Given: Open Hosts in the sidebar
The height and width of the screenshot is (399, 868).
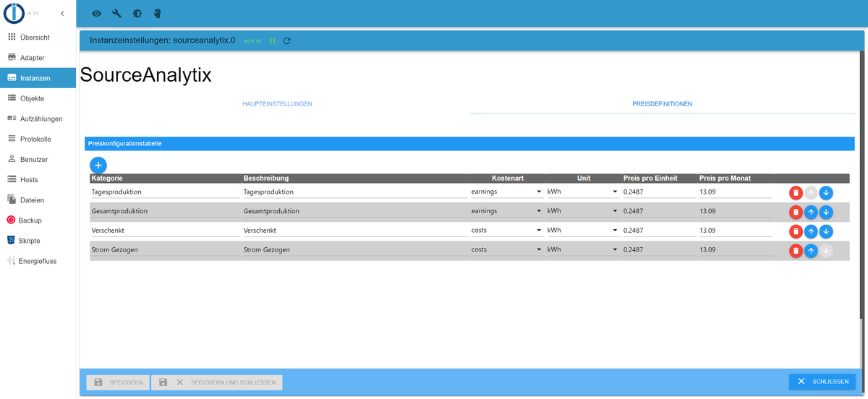Looking at the screenshot, I should [38, 179].
